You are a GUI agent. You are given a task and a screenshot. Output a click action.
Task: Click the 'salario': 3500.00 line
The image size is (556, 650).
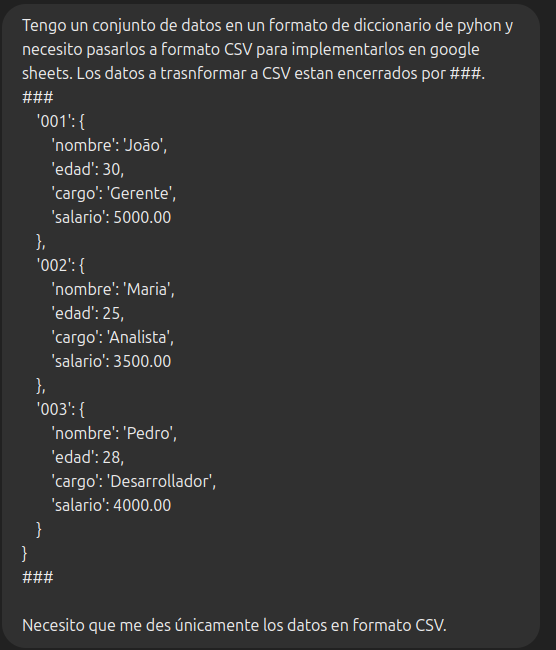111,361
